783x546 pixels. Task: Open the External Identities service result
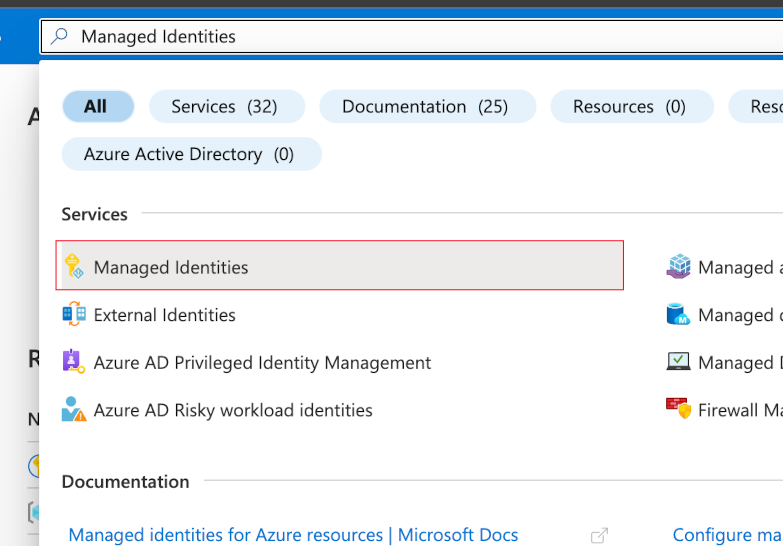pos(165,315)
